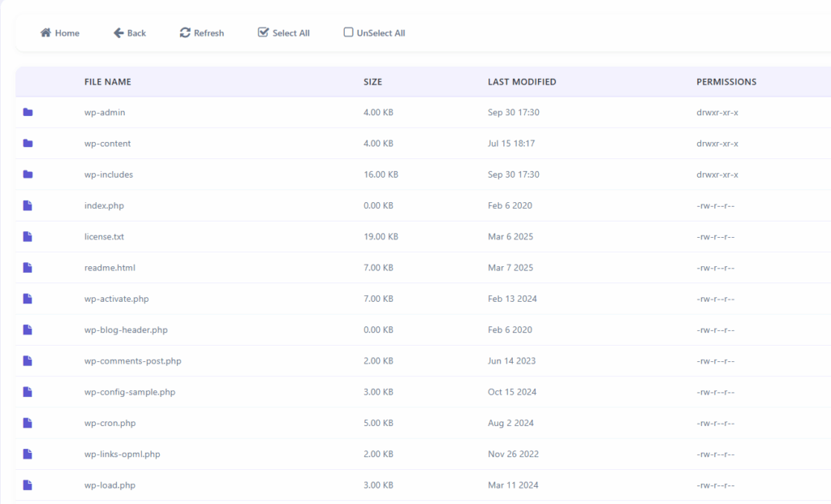Open wp-config-sample.php file name
The image size is (831, 504).
pyautogui.click(x=130, y=392)
